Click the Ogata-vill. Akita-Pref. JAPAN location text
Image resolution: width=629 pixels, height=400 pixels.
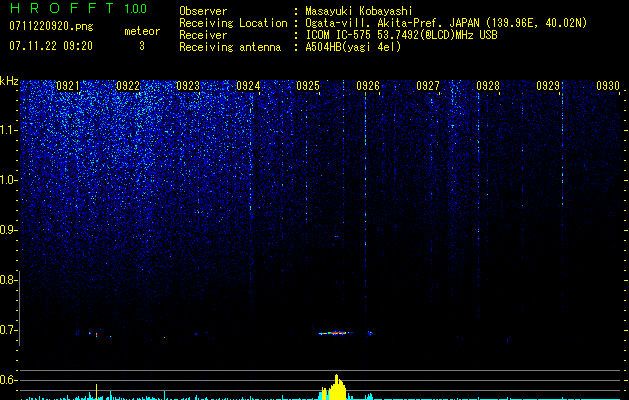[446, 23]
